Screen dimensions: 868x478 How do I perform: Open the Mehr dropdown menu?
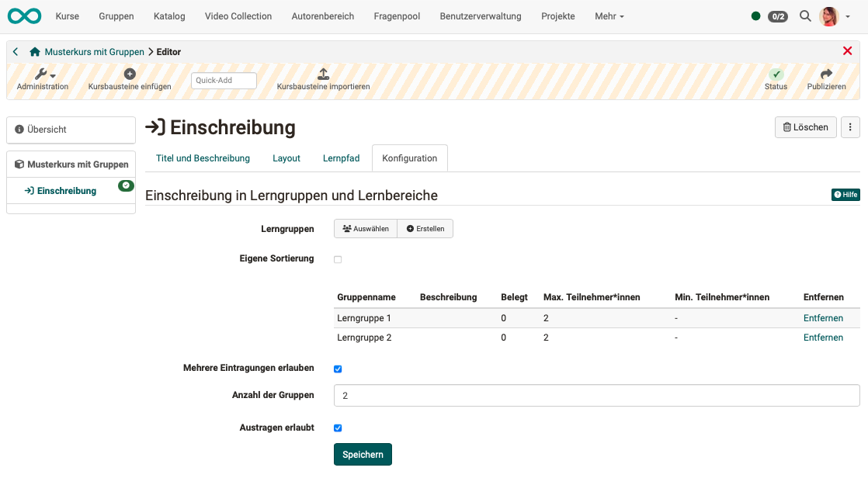[x=609, y=16]
